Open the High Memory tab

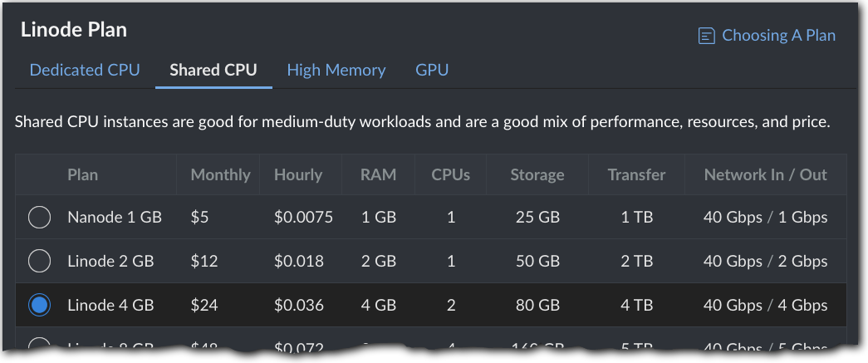336,71
